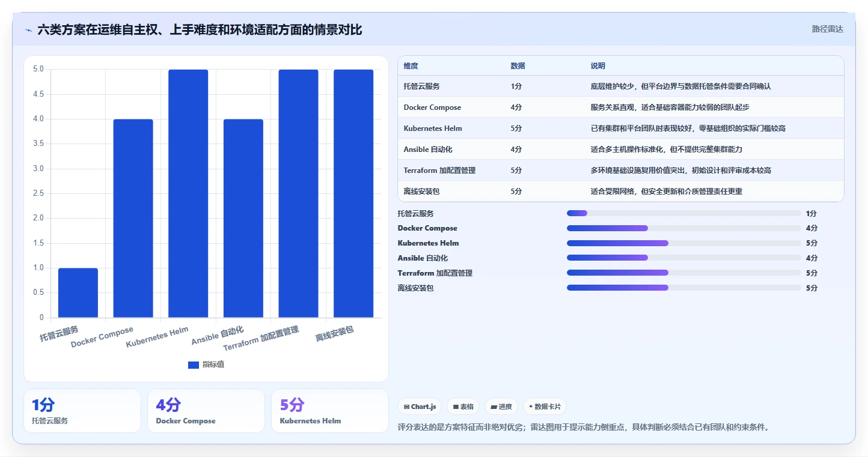Click the 1分 value beside the progress bar

811,213
